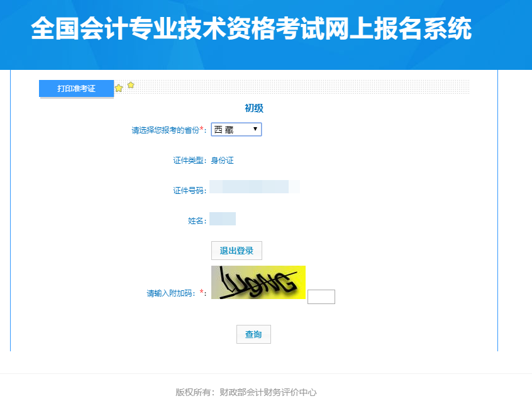Focus the captcha code input box

321,296
